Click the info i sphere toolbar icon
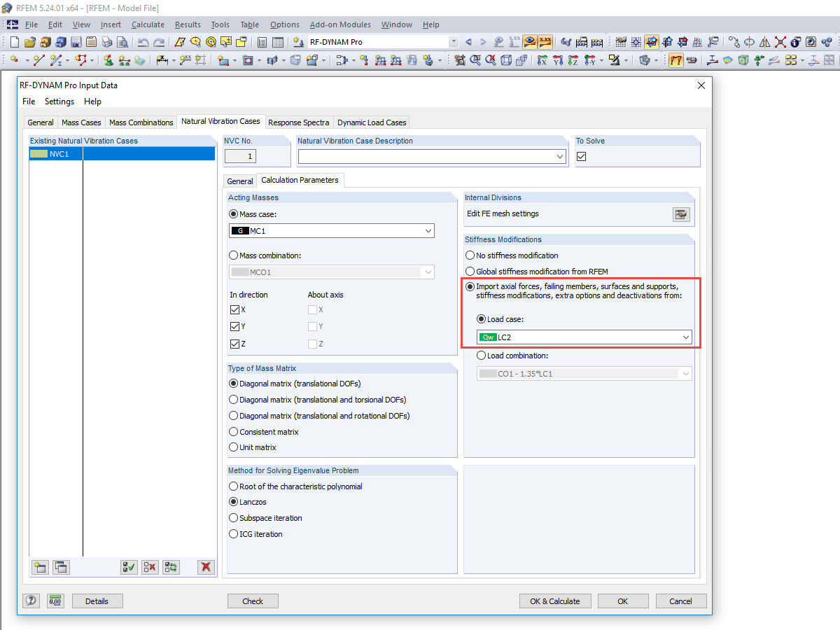 [x=796, y=42]
